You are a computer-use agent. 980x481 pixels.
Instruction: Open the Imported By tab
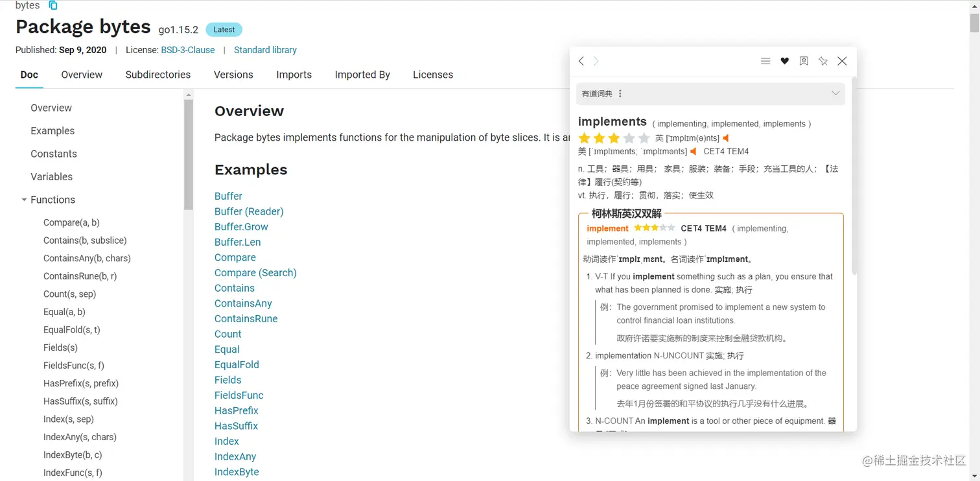[362, 75]
